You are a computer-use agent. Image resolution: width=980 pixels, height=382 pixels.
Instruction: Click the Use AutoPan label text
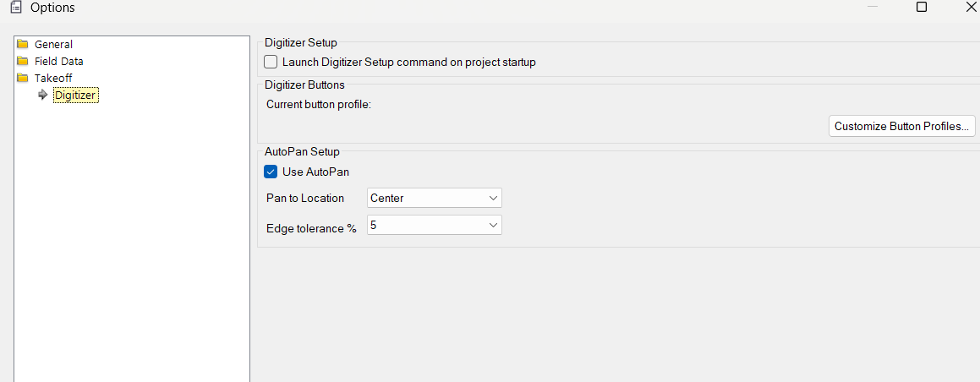[315, 172]
